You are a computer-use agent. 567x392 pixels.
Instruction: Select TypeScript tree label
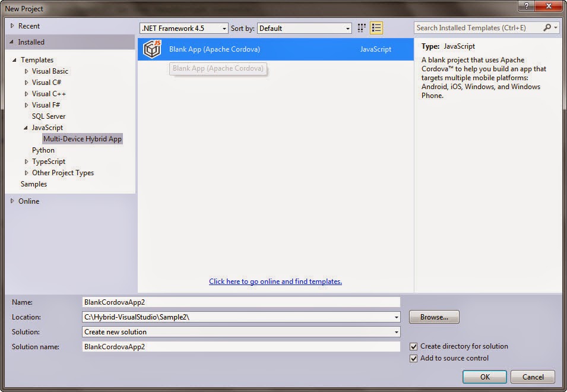(49, 162)
